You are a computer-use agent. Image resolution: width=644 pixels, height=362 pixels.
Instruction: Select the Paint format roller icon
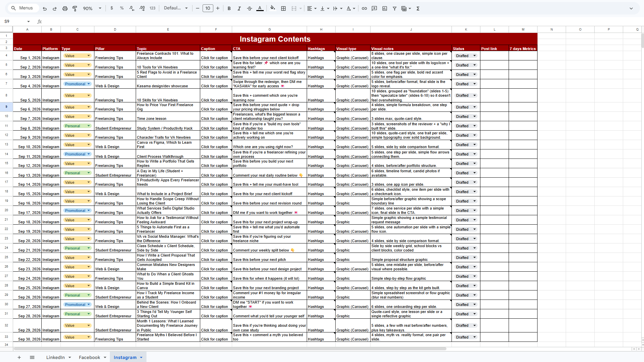(x=75, y=8)
